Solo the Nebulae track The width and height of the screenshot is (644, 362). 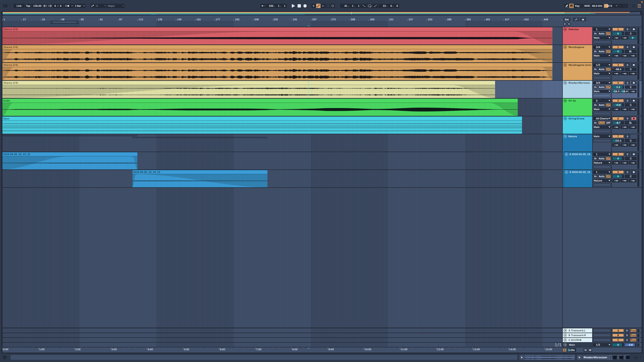pos(627,29)
